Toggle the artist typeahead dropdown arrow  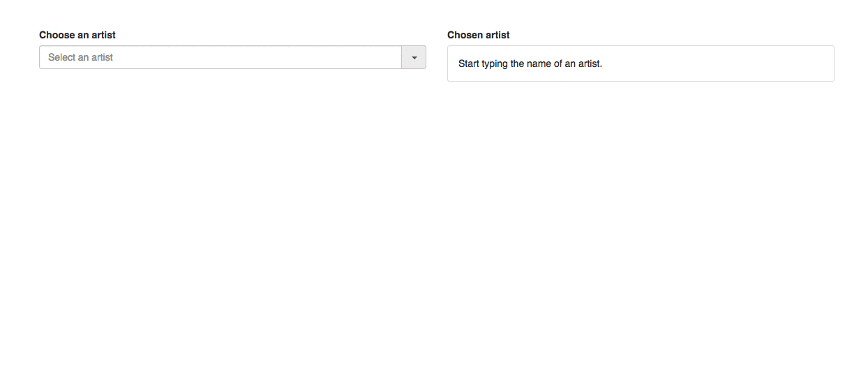[x=414, y=57]
